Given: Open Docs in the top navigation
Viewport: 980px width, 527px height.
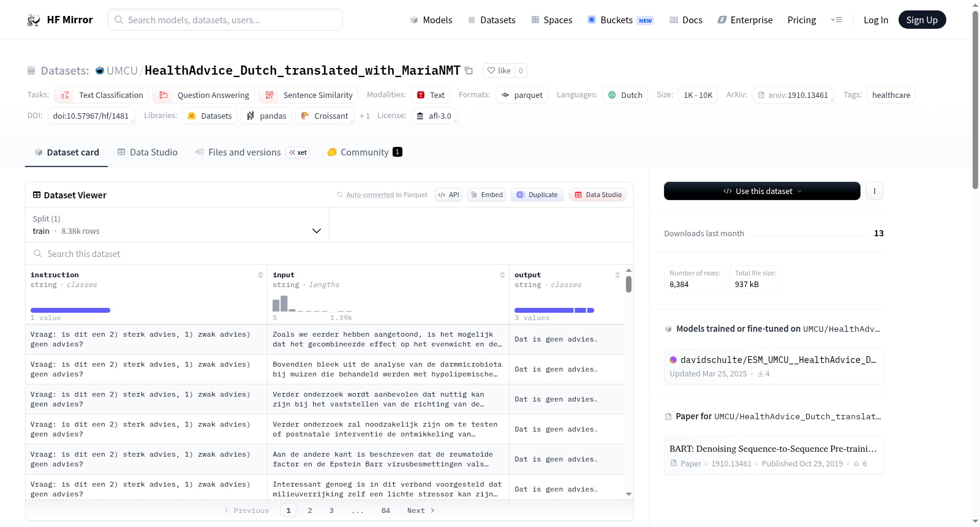Looking at the screenshot, I should (686, 20).
